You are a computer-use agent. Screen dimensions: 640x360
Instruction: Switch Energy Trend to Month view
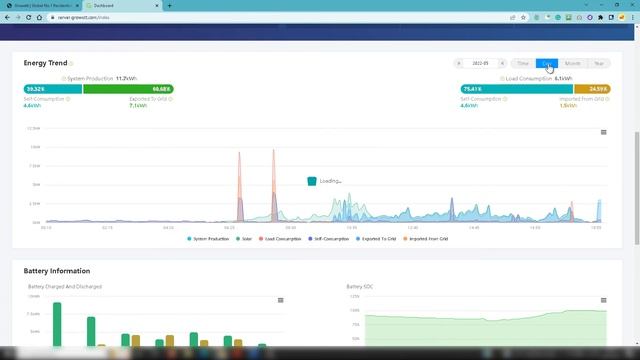[572, 63]
